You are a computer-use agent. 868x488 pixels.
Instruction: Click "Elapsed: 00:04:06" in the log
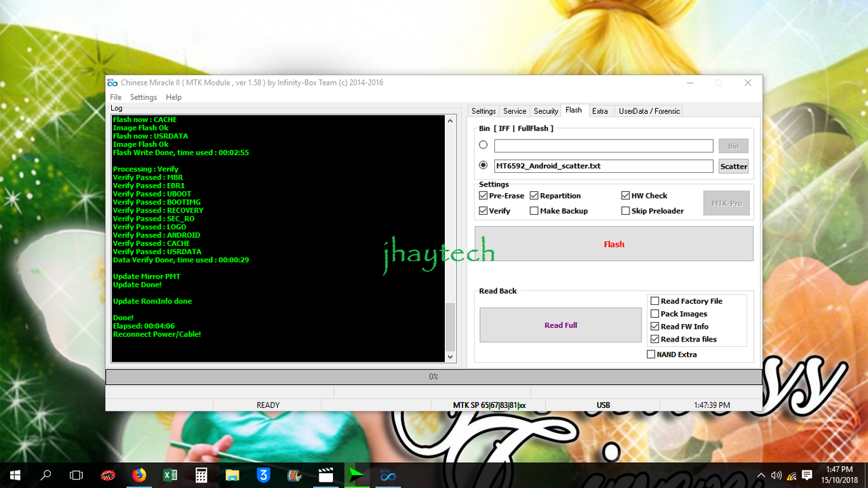[144, 326]
